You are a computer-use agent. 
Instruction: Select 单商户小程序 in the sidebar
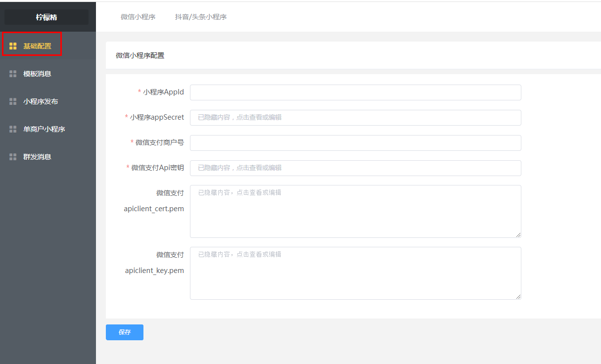pyautogui.click(x=48, y=129)
